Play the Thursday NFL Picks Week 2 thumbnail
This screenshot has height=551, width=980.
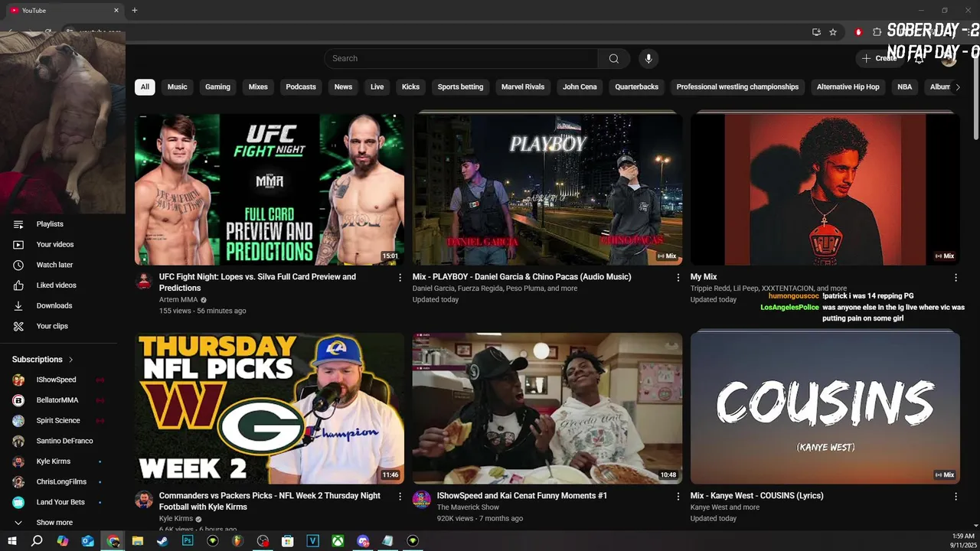[269, 408]
